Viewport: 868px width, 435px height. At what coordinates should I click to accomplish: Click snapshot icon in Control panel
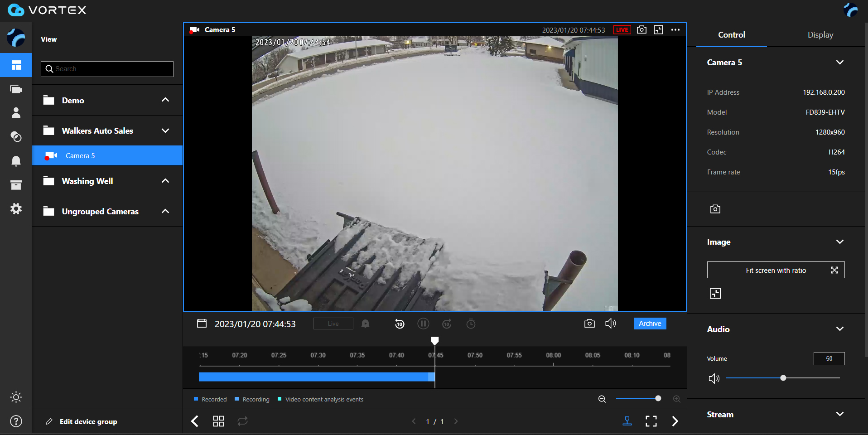(715, 209)
